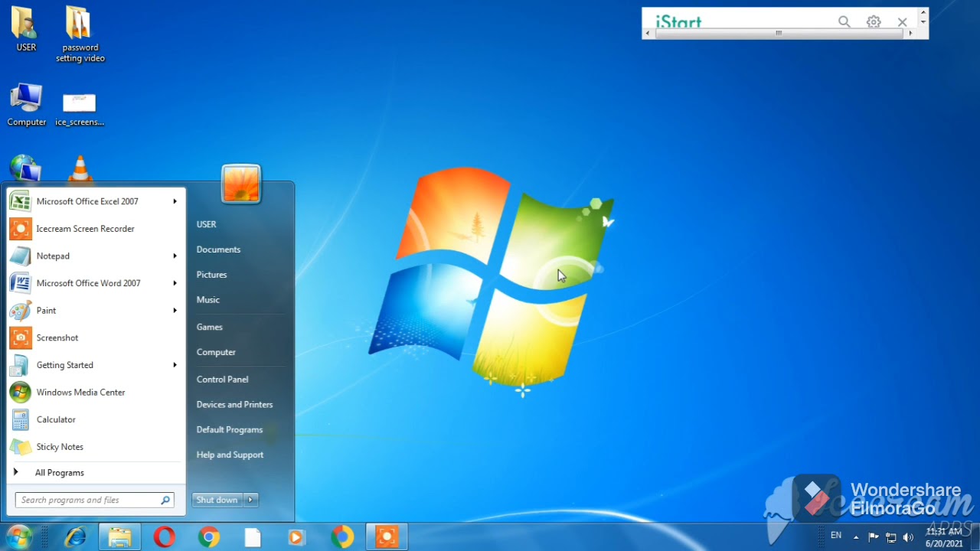
Task: Click the user account picture in Start menu
Action: click(241, 184)
